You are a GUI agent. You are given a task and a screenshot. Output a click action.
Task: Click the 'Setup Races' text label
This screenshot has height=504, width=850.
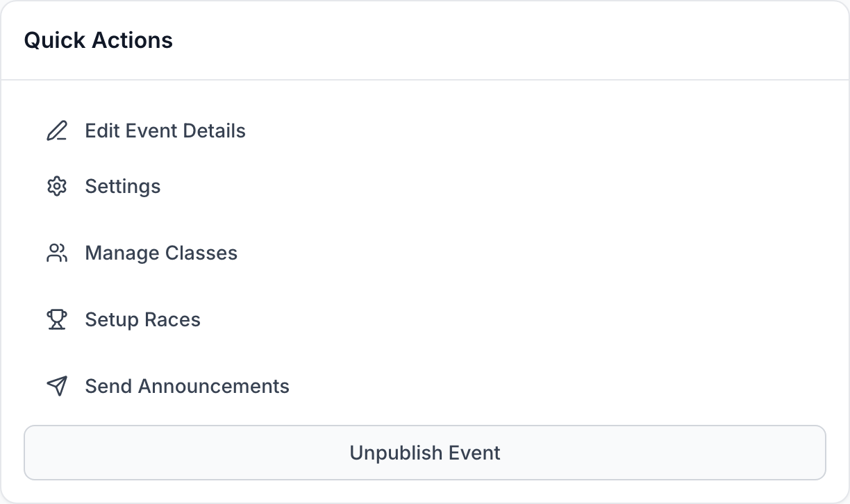(142, 320)
